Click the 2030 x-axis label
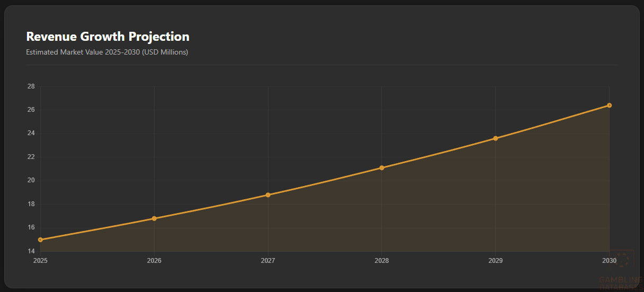This screenshot has height=292, width=644. [609, 261]
